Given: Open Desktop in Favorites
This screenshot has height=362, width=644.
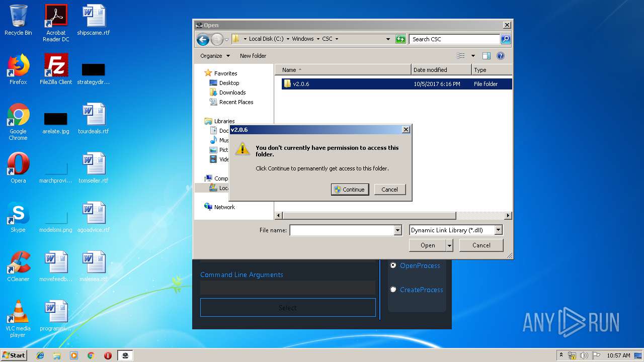Looking at the screenshot, I should (229, 83).
